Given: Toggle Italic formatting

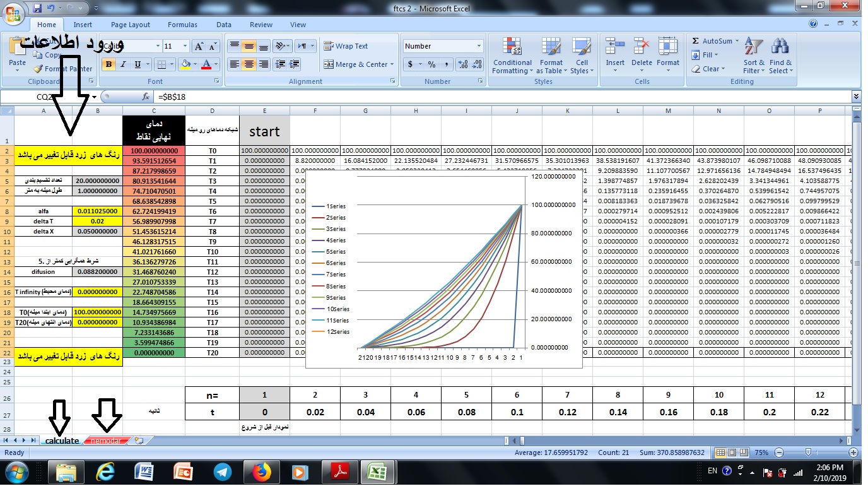Looking at the screenshot, I should coord(123,64).
